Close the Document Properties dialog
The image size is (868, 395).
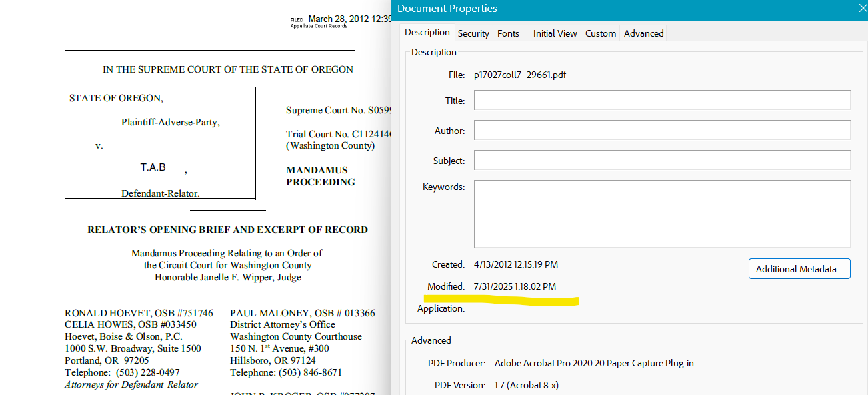pos(862,8)
